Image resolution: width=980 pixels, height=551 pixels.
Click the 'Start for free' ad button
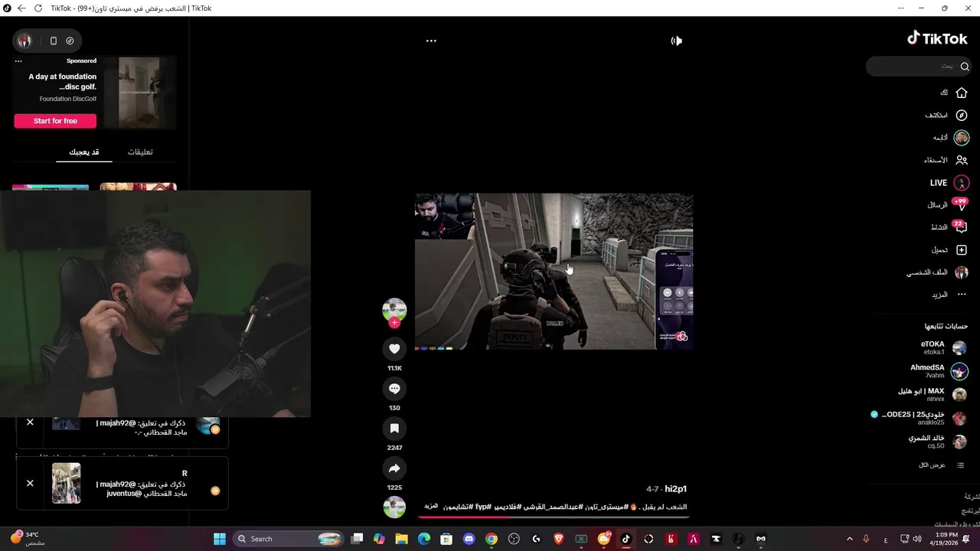(55, 121)
